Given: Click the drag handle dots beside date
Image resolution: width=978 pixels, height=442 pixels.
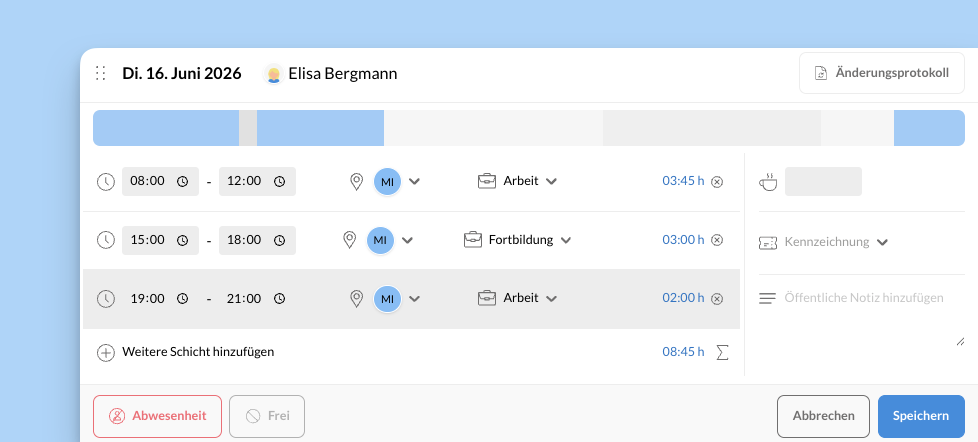Looking at the screenshot, I should (x=100, y=73).
